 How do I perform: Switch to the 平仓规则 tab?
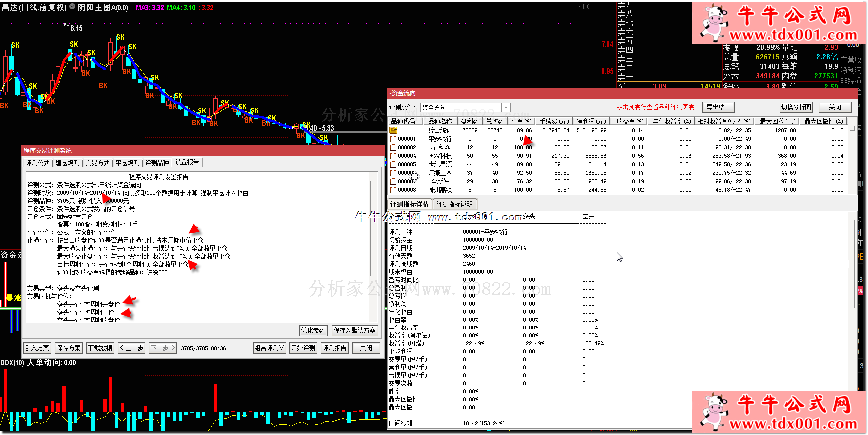click(128, 163)
